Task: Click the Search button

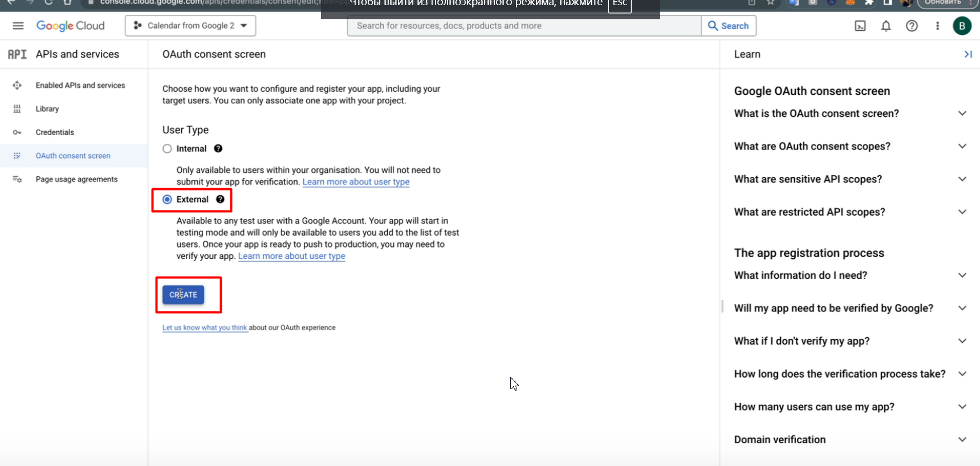Action: click(729, 26)
